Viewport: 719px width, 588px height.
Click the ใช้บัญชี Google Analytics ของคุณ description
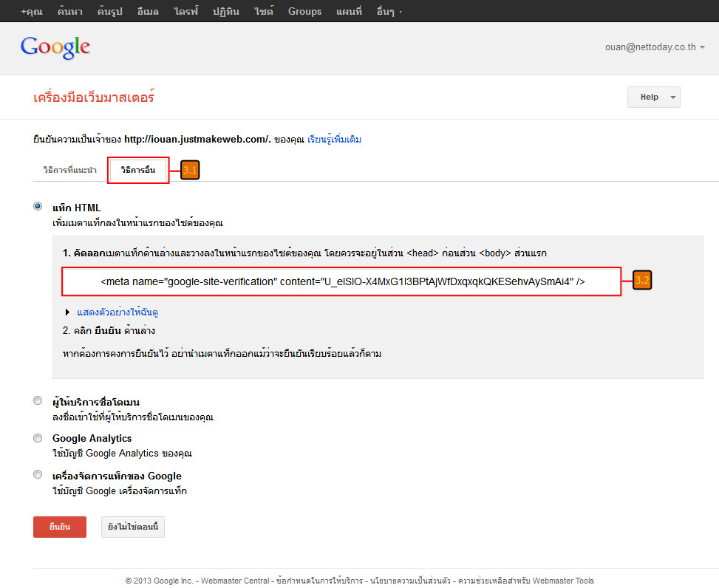point(122,454)
